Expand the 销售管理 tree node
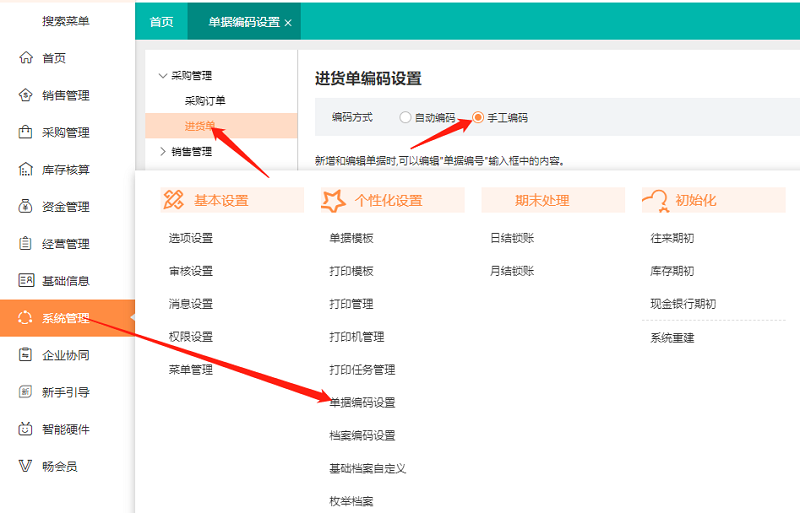 (163, 152)
